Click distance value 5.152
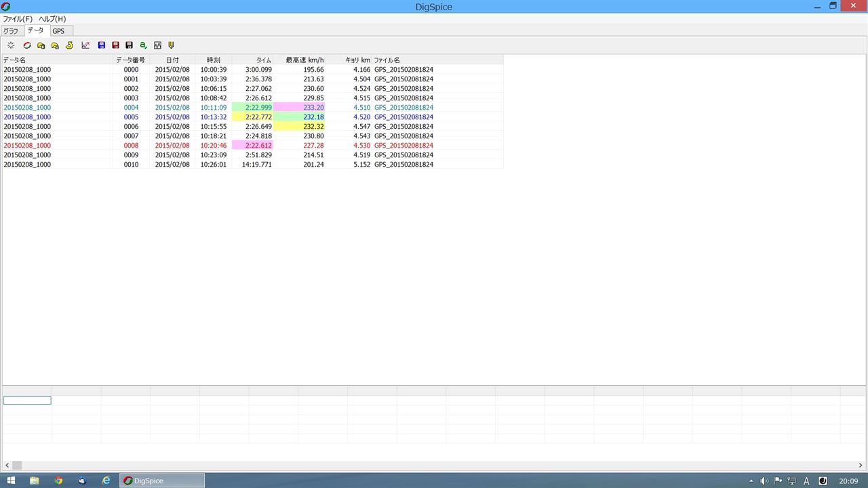 pos(361,165)
